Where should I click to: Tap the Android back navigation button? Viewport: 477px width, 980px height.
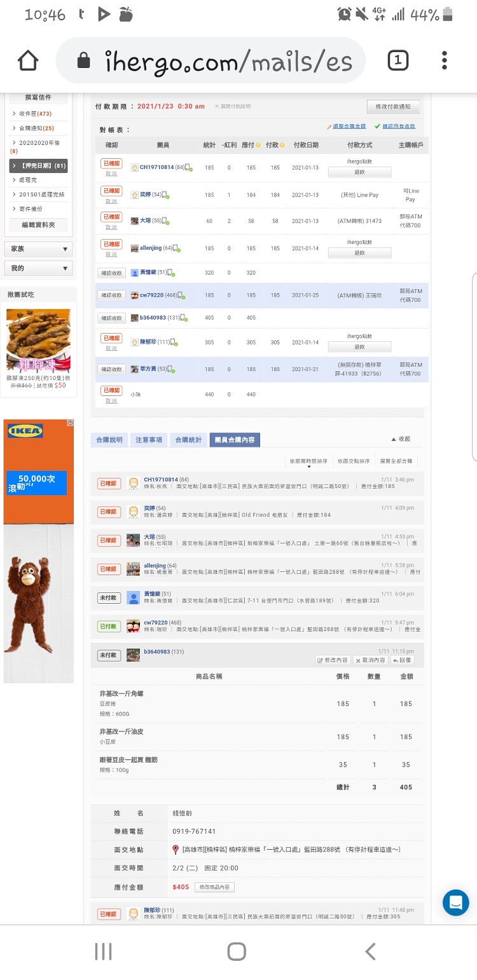[371, 951]
